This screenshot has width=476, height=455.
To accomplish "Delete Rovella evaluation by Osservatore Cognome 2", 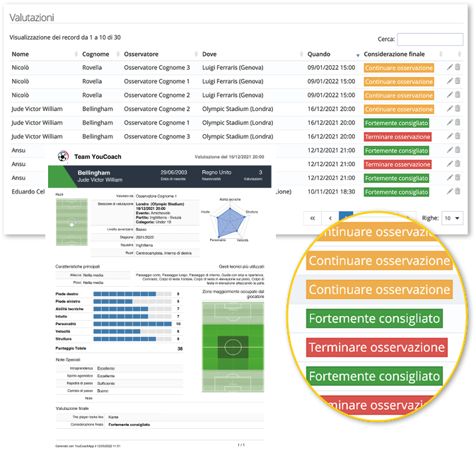I will pyautogui.click(x=458, y=95).
